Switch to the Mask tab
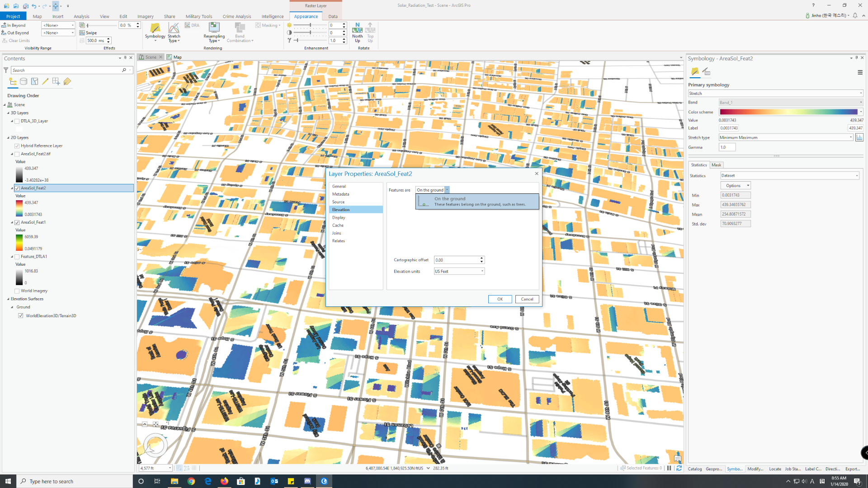 [x=716, y=165]
